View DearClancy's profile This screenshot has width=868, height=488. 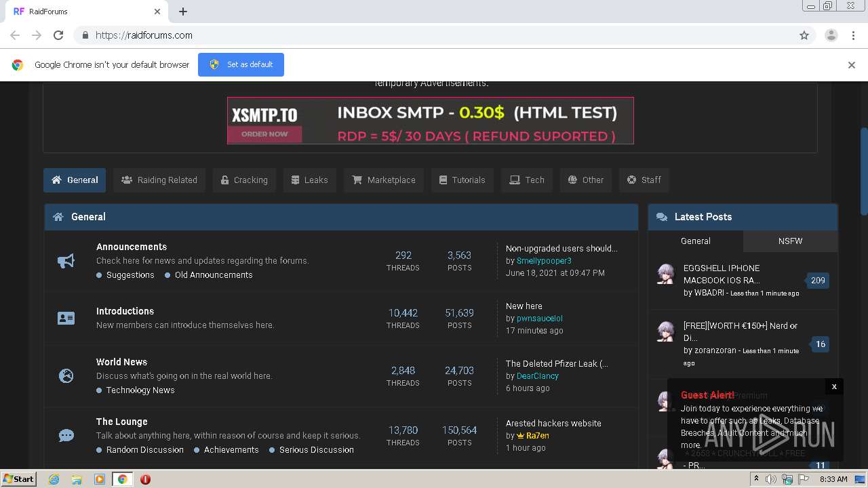[538, 376]
